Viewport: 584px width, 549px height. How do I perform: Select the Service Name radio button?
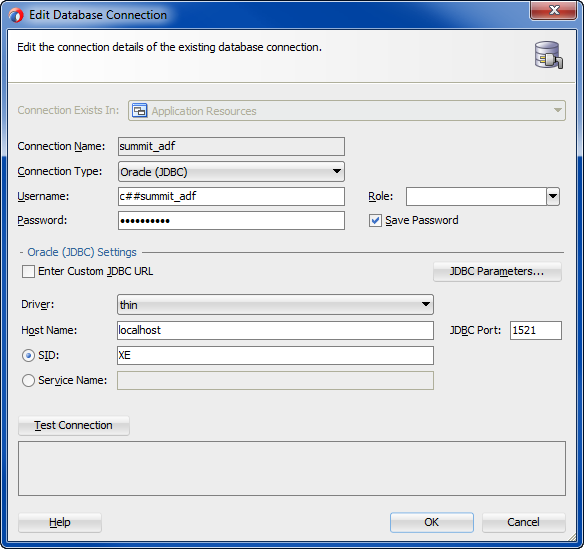point(28,381)
